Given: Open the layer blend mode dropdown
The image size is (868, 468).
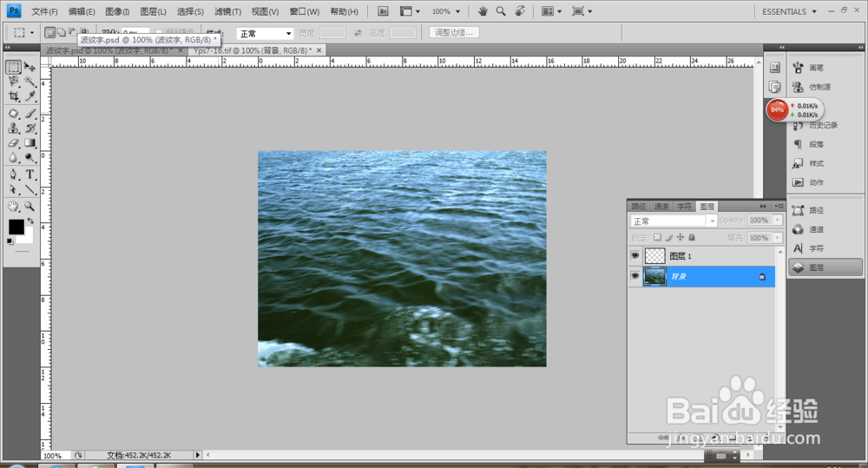Looking at the screenshot, I should point(674,221).
